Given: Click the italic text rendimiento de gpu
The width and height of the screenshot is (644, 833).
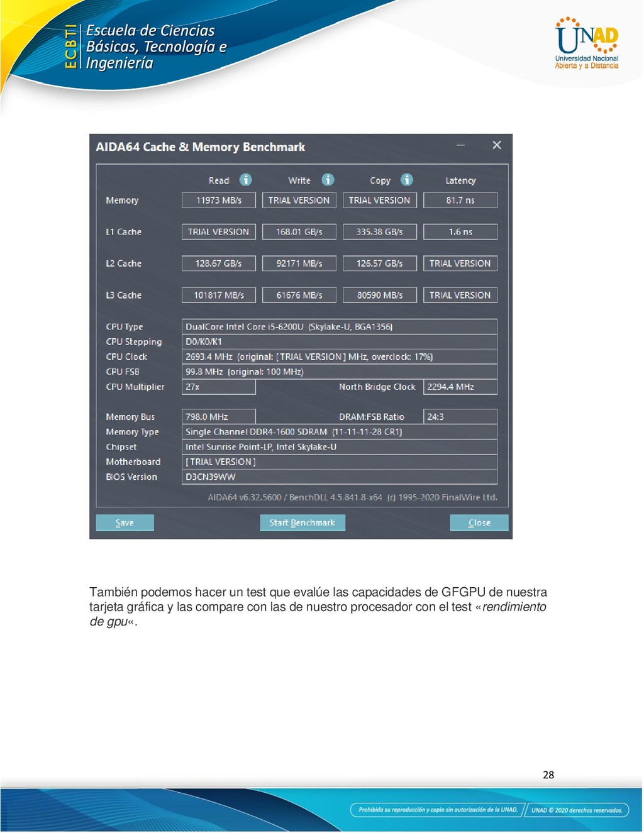Looking at the screenshot, I should tap(318, 614).
